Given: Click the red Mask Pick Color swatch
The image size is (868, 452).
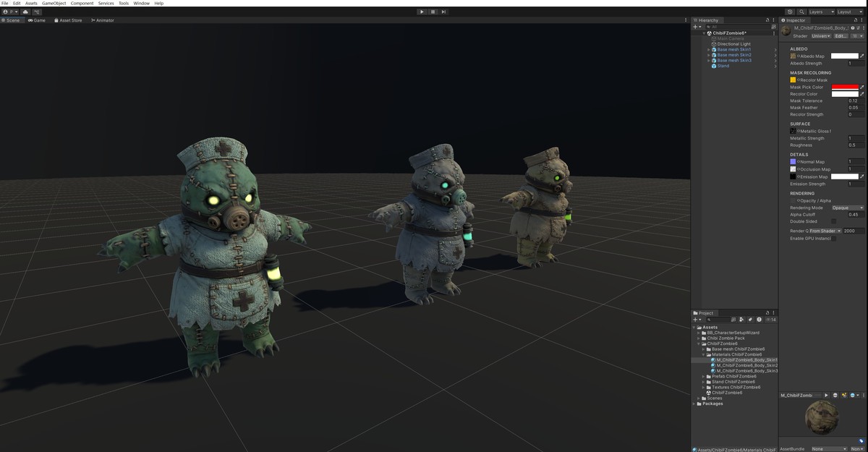Looking at the screenshot, I should 845,87.
